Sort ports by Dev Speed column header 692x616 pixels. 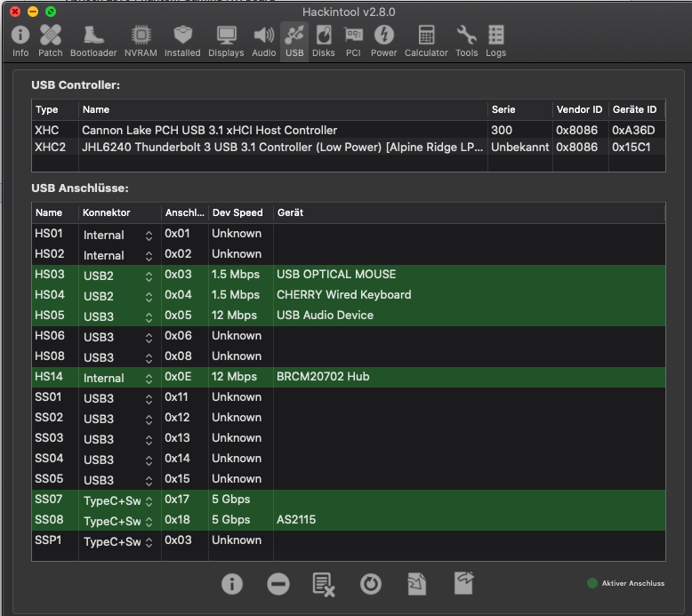click(x=237, y=213)
